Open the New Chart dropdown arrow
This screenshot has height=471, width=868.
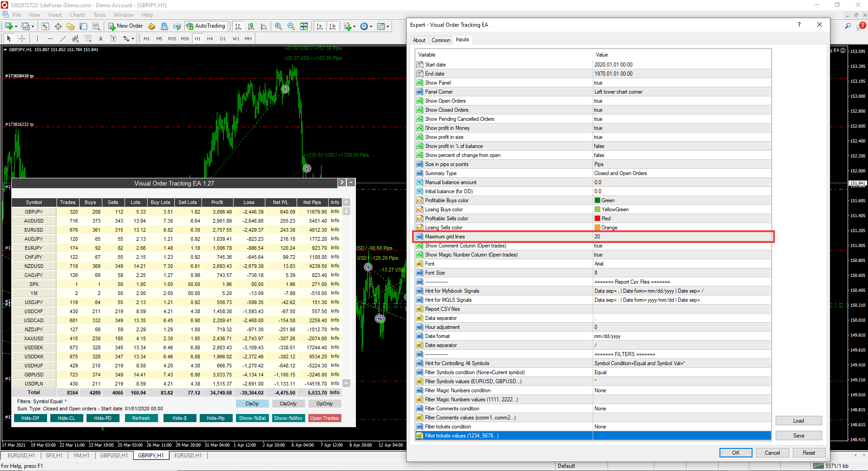click(16, 26)
